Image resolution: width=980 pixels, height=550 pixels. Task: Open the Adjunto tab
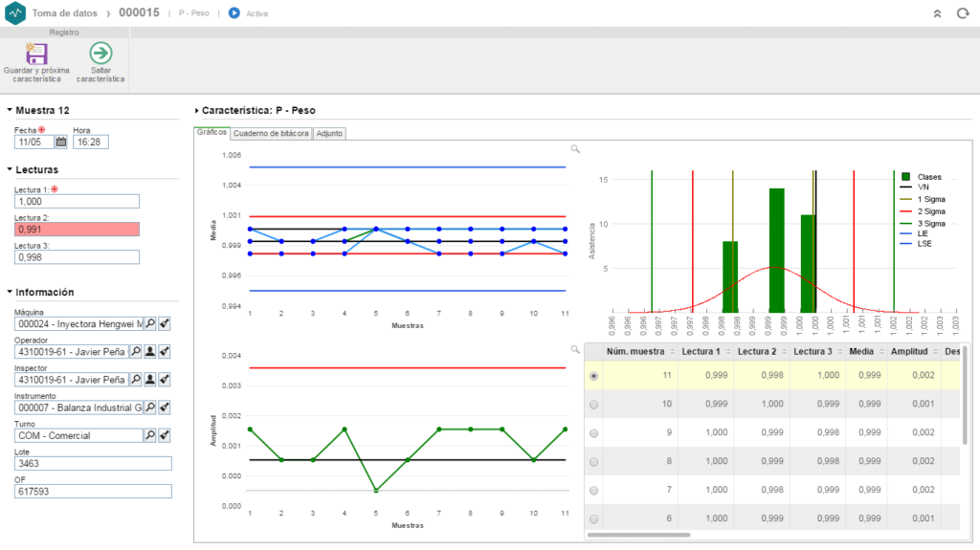pyautogui.click(x=329, y=133)
